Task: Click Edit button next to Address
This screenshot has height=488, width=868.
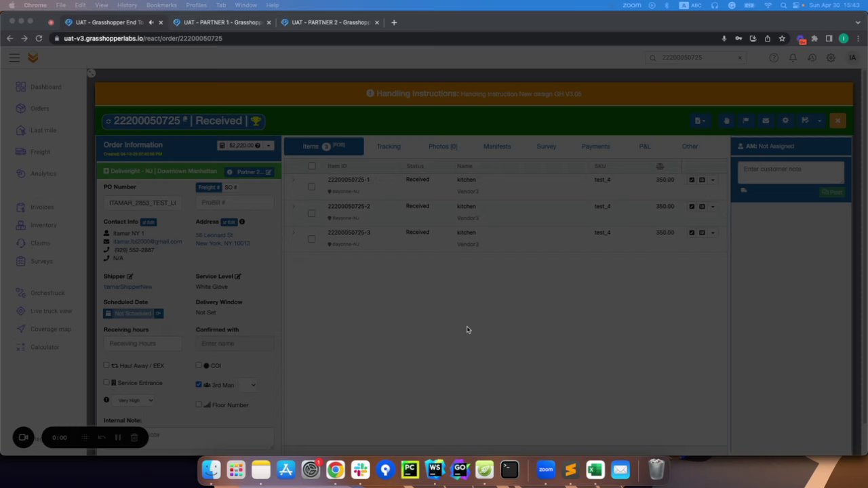Action: (x=229, y=222)
